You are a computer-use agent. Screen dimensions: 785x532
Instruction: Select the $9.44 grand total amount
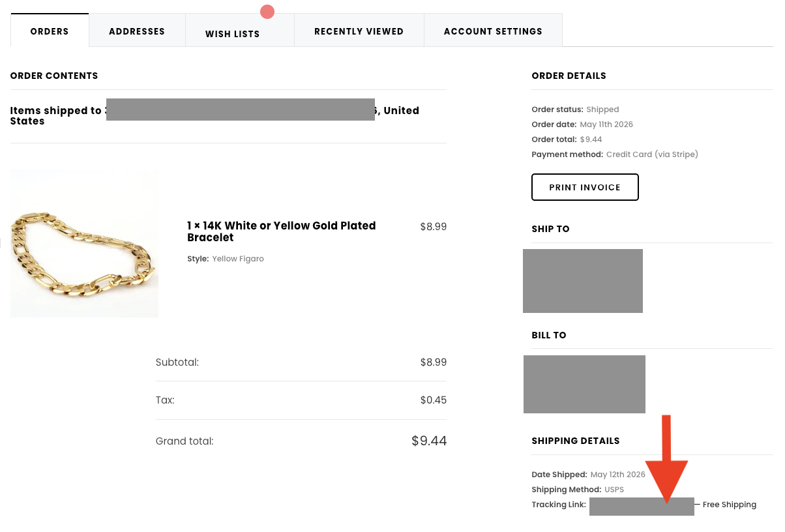pyautogui.click(x=429, y=441)
